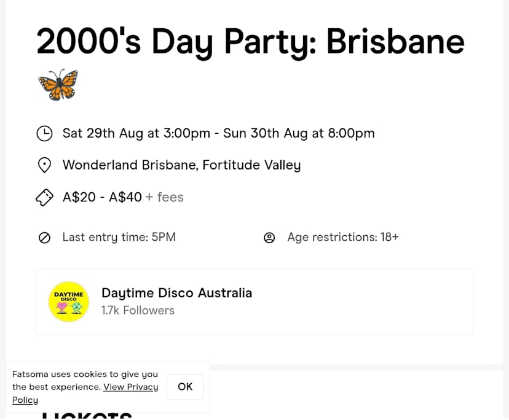Click the ticket price tag icon
This screenshot has width=509, height=420.
44,197
